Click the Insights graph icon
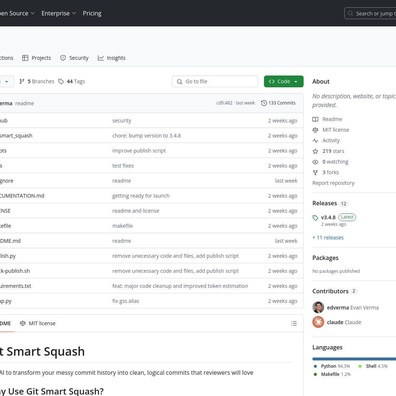 pyautogui.click(x=101, y=58)
